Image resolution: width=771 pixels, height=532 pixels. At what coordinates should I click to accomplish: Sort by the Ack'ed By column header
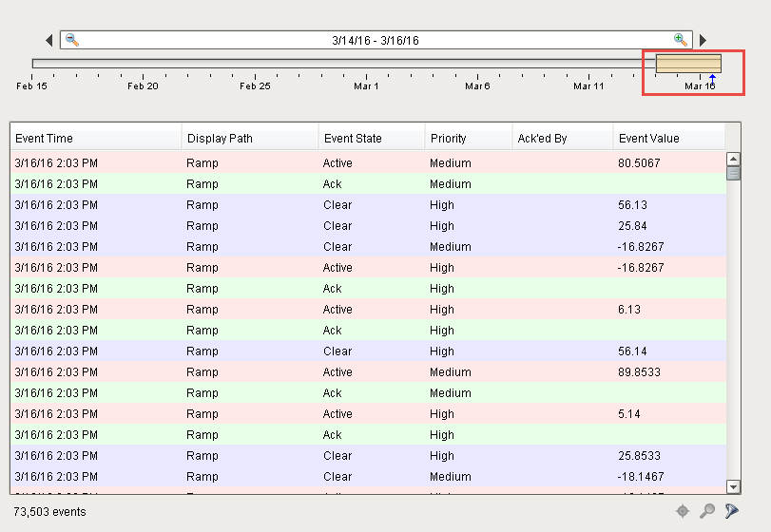pos(562,138)
